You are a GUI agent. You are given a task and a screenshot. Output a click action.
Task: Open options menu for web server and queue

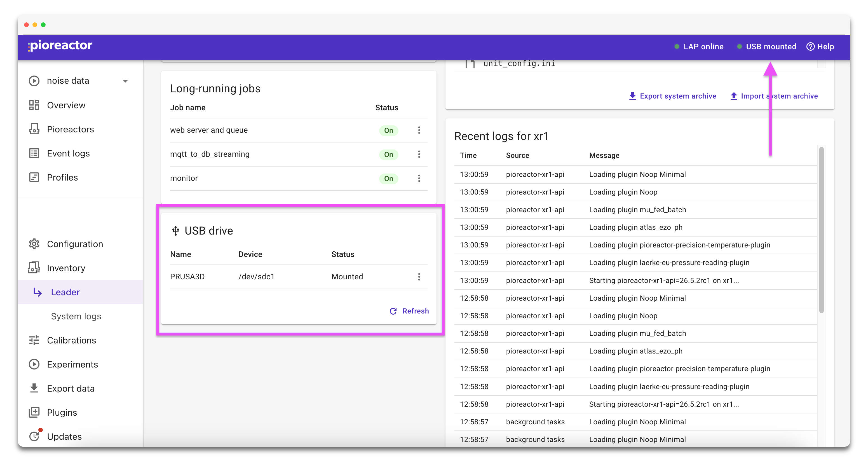click(x=419, y=130)
